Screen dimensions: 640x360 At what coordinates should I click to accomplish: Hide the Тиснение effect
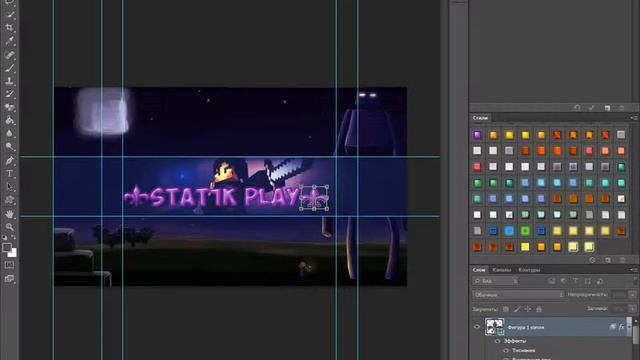click(506, 350)
